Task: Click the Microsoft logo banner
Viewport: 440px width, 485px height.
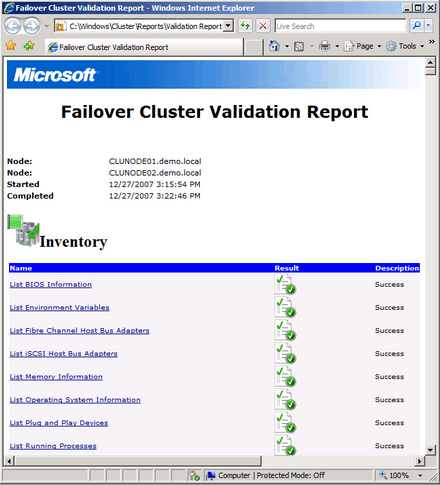Action: coord(215,74)
